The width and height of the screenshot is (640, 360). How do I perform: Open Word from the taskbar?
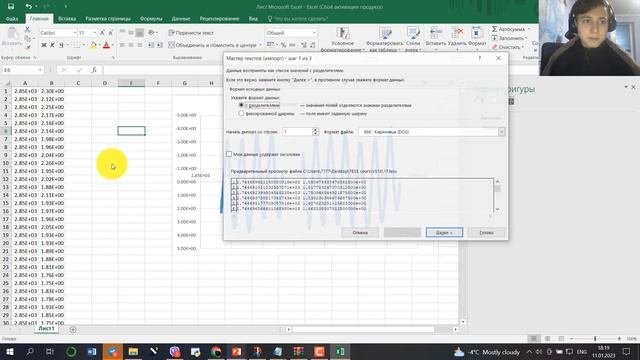91,351
